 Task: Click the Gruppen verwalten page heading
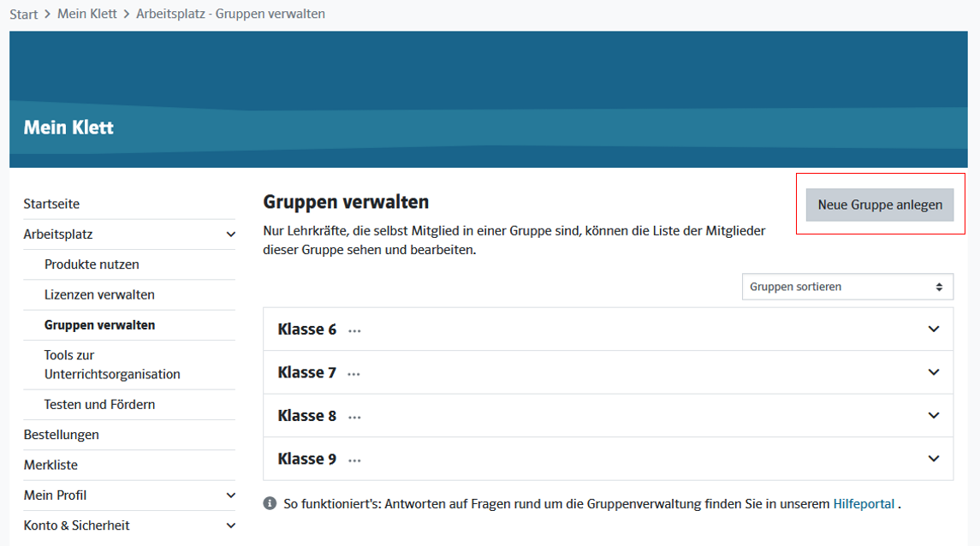coord(346,202)
